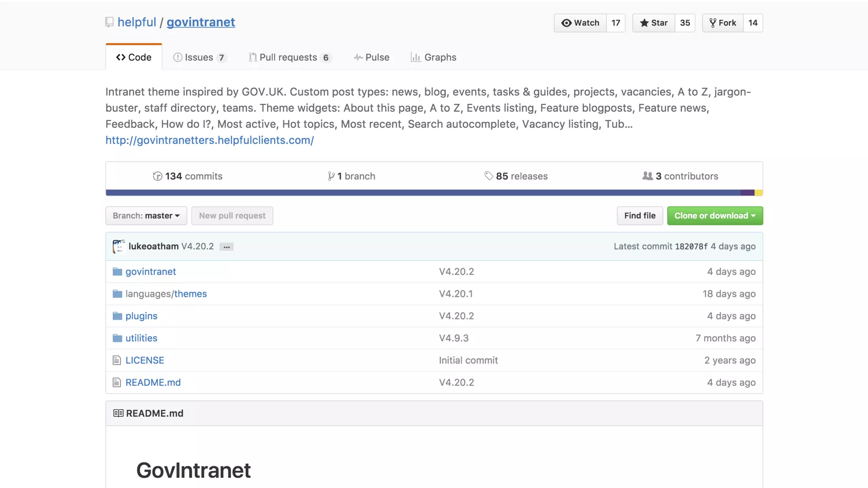Click the lukeoatham avatar thumbnail

click(x=119, y=246)
